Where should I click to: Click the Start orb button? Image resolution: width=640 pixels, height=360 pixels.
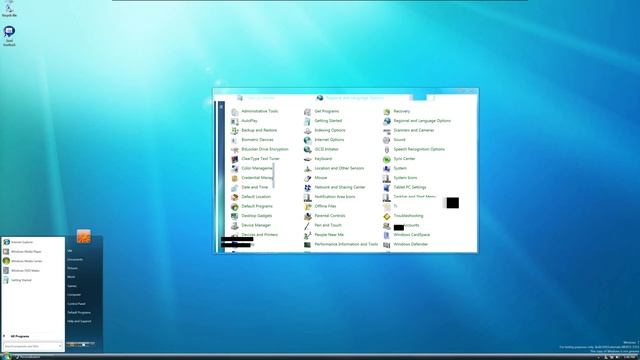(7, 356)
